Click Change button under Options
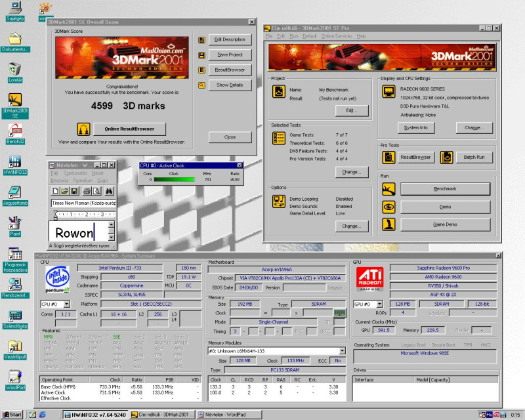The image size is (525, 420). click(x=352, y=226)
